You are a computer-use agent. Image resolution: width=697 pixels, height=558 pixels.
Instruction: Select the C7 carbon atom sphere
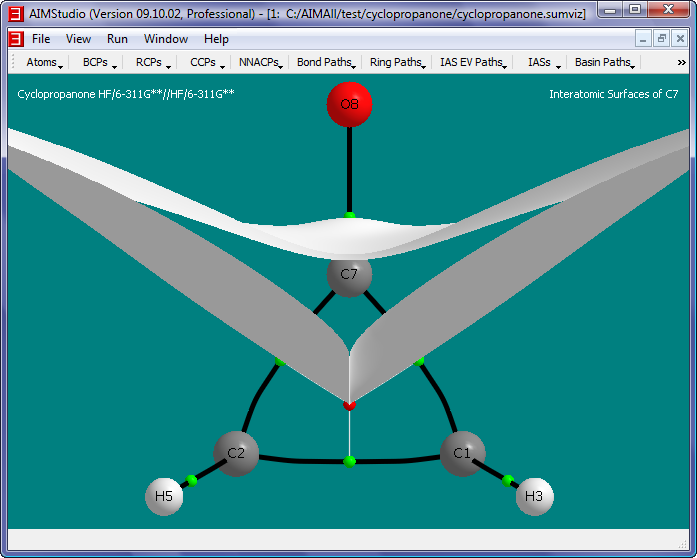coord(349,275)
